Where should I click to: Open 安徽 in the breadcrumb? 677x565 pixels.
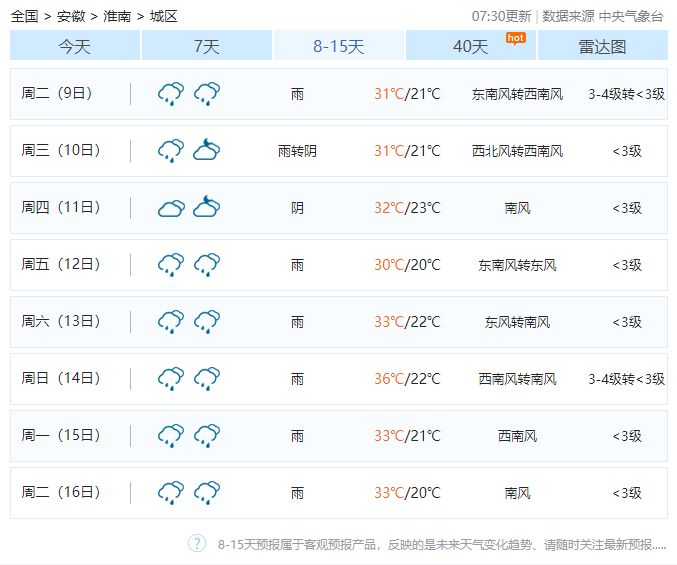[x=71, y=16]
